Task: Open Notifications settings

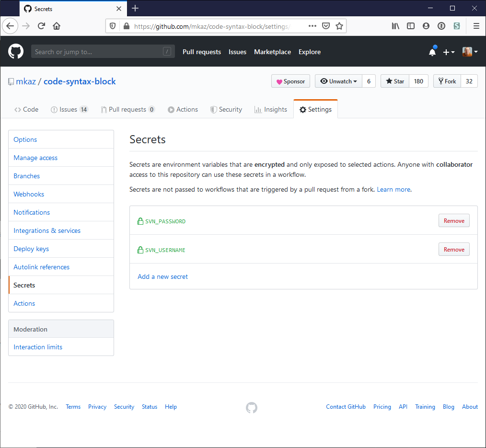Action: pyautogui.click(x=61, y=213)
